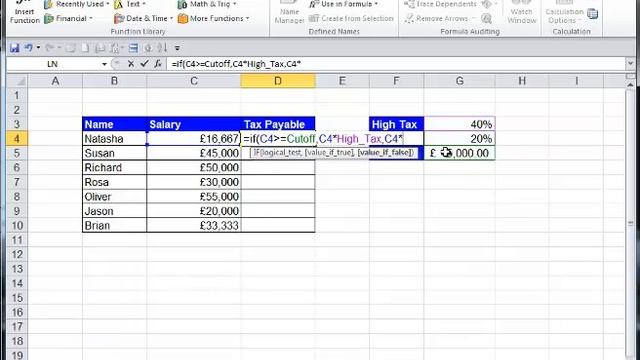Expand the formula bar with the arrow
This screenshot has height=360, width=640.
(x=630, y=64)
